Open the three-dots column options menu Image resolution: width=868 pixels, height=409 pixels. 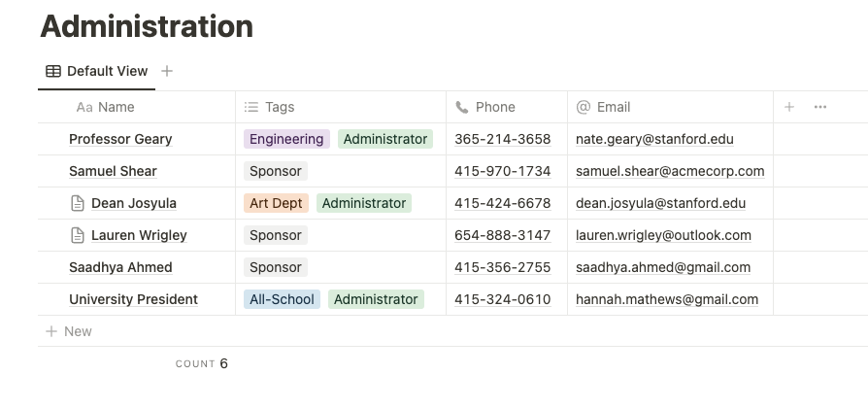pos(820,107)
